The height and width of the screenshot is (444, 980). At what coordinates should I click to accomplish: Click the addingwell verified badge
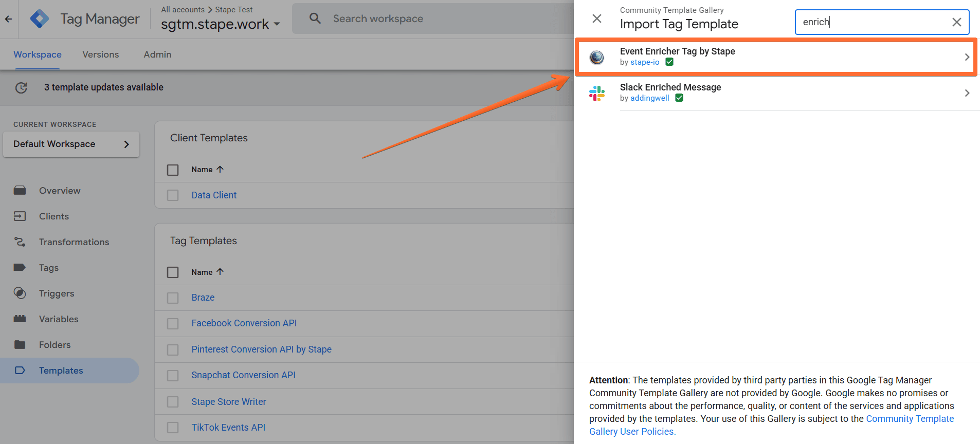pos(679,98)
